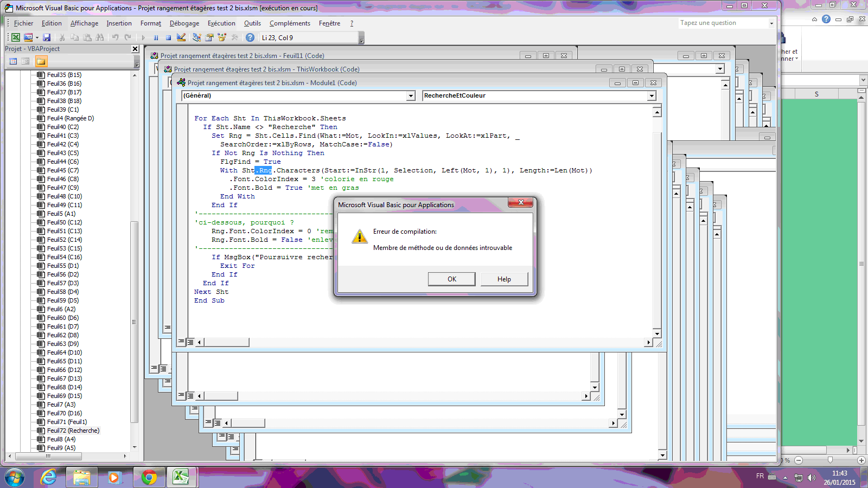Select Feuil64 (D10) in project tree
The image size is (868, 488).
[x=65, y=352]
